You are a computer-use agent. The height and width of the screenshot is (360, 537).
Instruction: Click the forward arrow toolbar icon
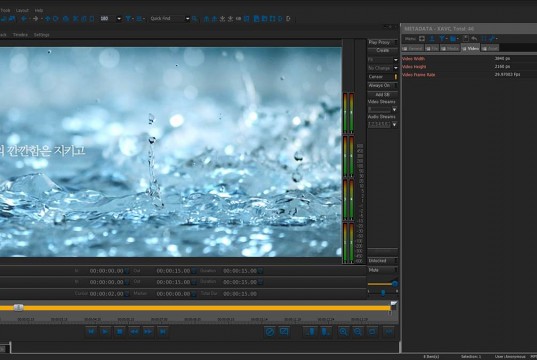pos(35,18)
